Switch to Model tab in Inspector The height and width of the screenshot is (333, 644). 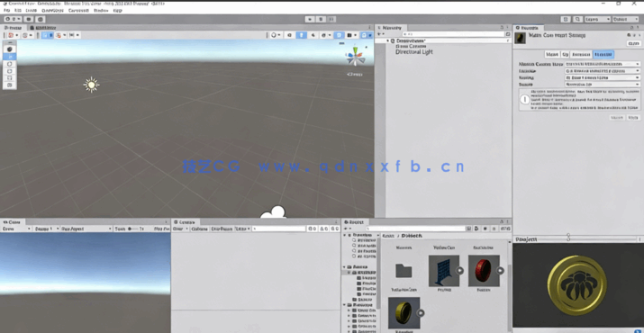tap(552, 54)
